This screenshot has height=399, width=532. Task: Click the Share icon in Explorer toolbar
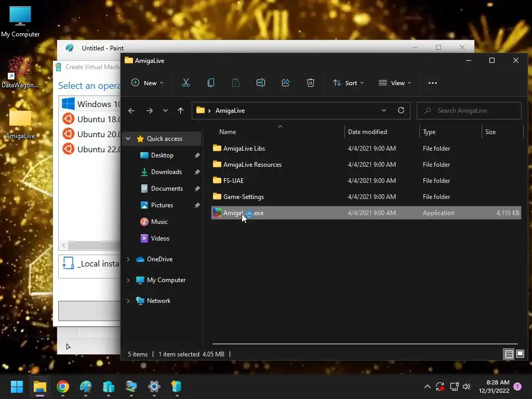[286, 83]
